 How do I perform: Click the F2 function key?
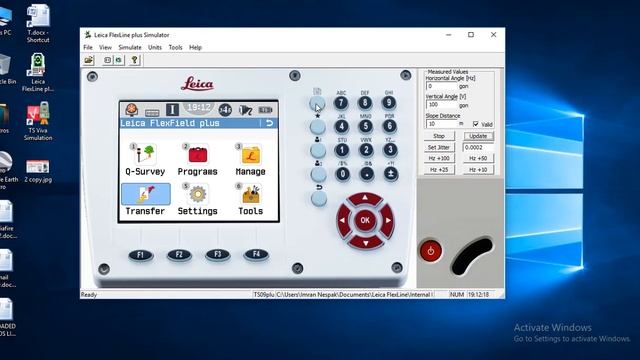[179, 255]
